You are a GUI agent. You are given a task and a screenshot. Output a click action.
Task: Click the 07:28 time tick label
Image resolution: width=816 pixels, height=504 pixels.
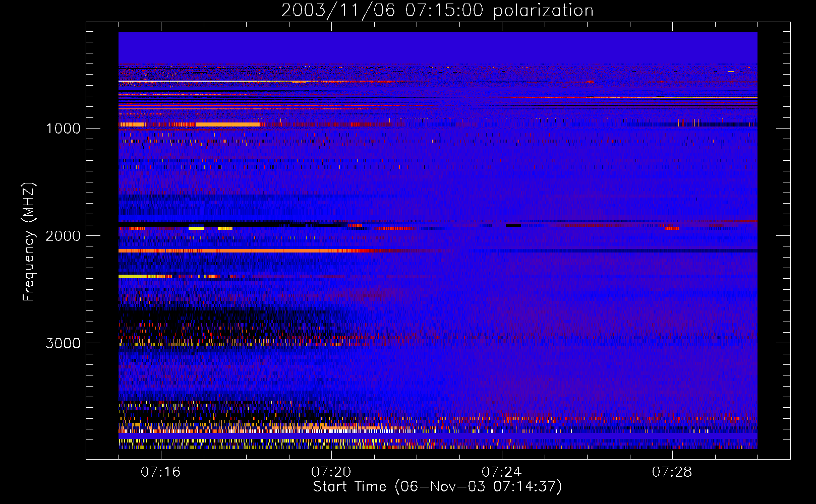point(672,472)
